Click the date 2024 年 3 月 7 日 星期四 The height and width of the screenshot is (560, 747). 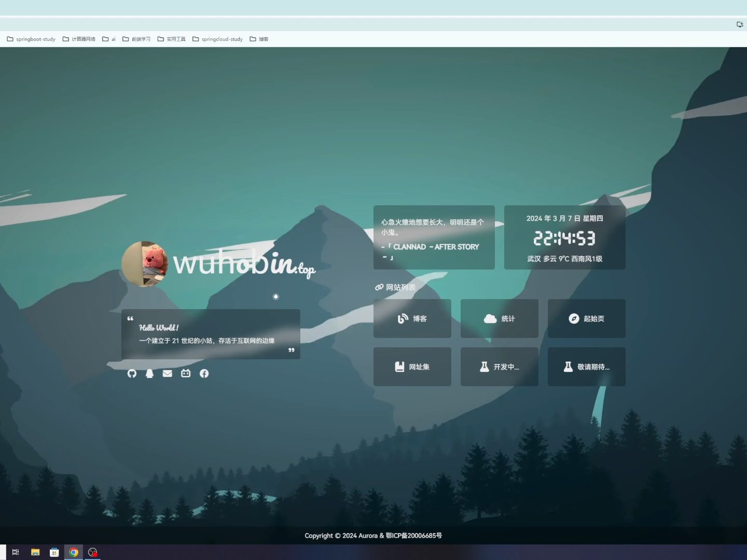point(565,218)
